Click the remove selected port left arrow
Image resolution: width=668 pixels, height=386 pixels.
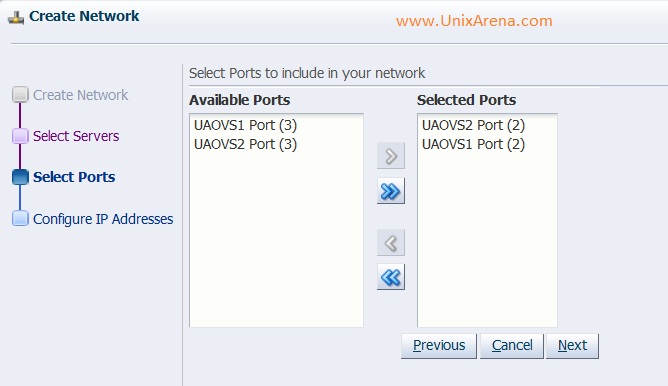[x=391, y=243]
